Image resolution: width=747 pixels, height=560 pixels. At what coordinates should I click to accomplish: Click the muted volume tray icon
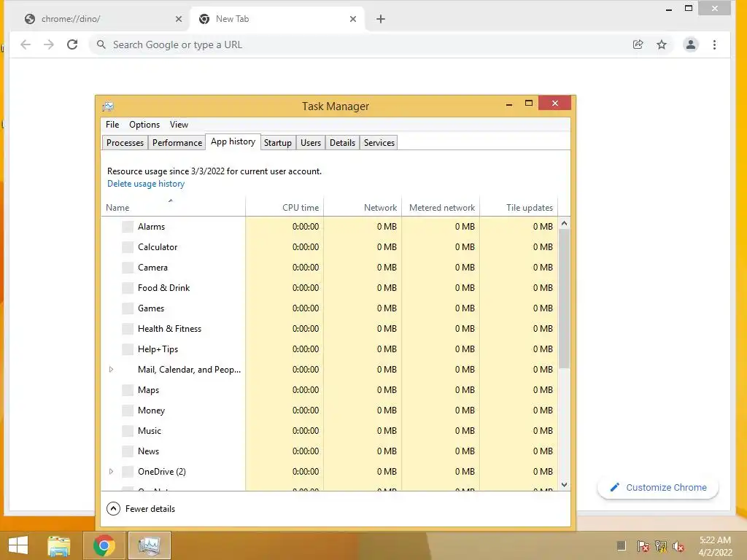pyautogui.click(x=678, y=545)
